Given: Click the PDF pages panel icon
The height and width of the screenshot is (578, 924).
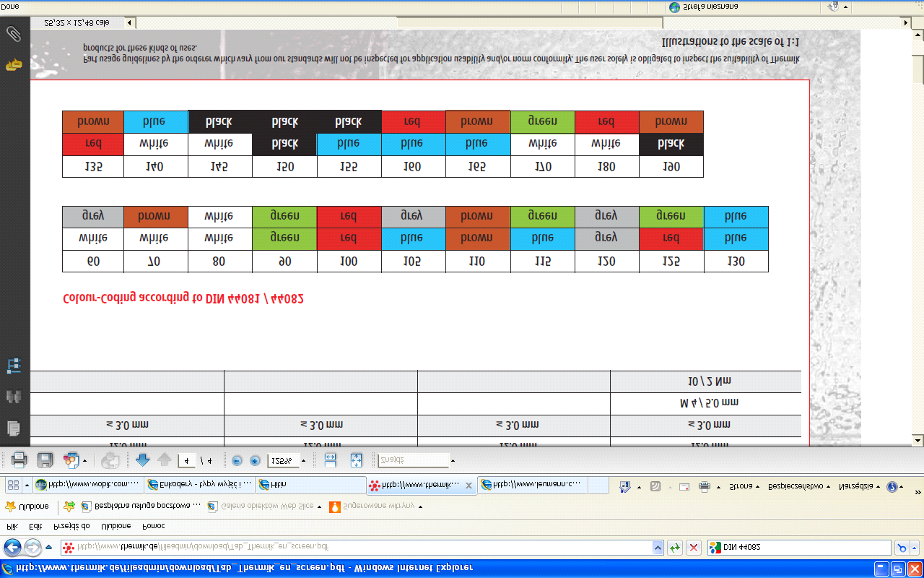Looking at the screenshot, I should point(13,428).
